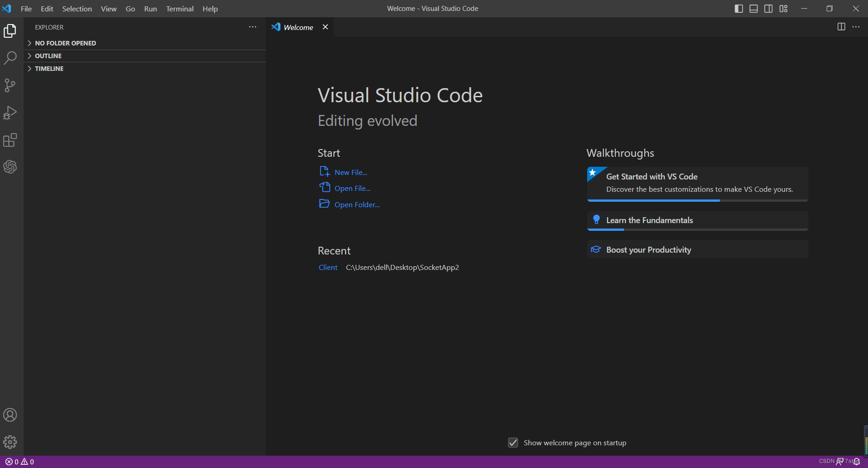Open Boost your Productivity walkthrough
868x468 pixels.
coord(698,249)
